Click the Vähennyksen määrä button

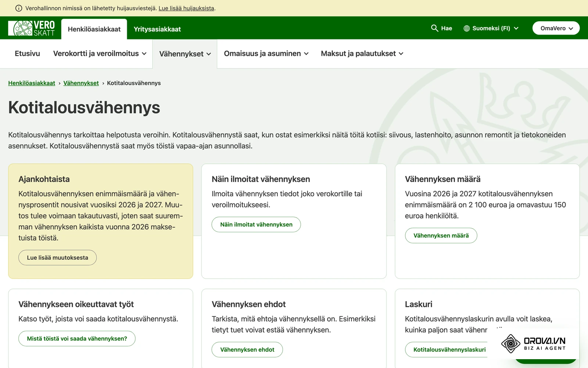[441, 236]
